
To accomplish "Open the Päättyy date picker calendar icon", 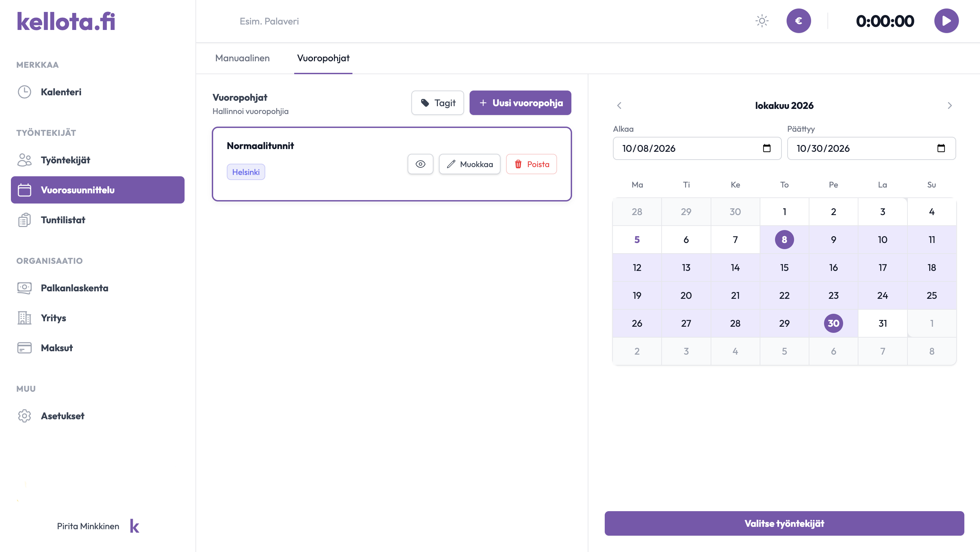I will (x=941, y=148).
